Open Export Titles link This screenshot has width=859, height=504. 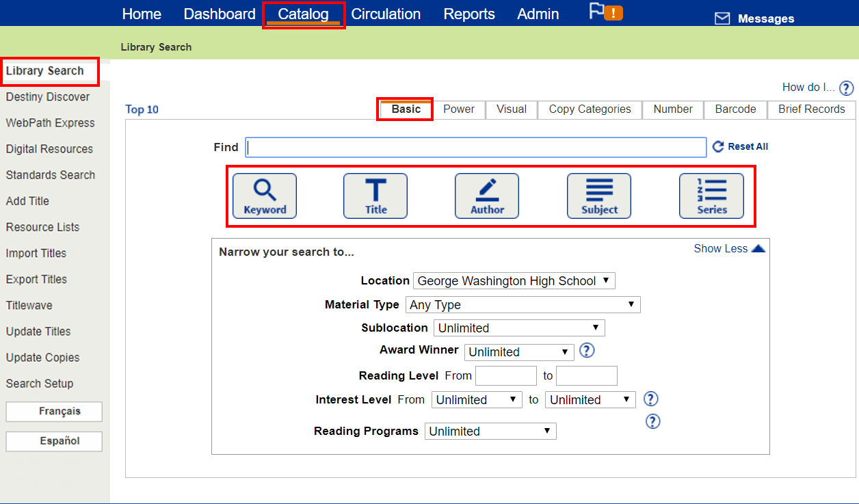[x=36, y=279]
